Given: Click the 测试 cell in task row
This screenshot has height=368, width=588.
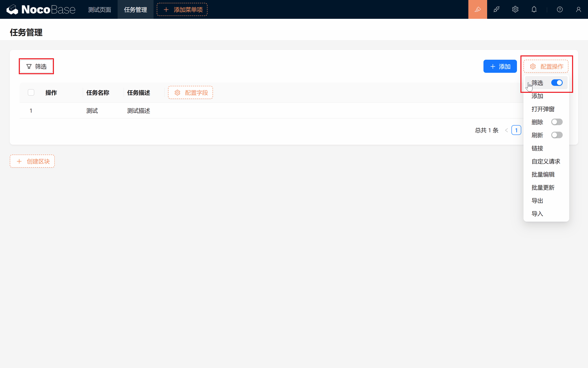Looking at the screenshot, I should (x=92, y=111).
